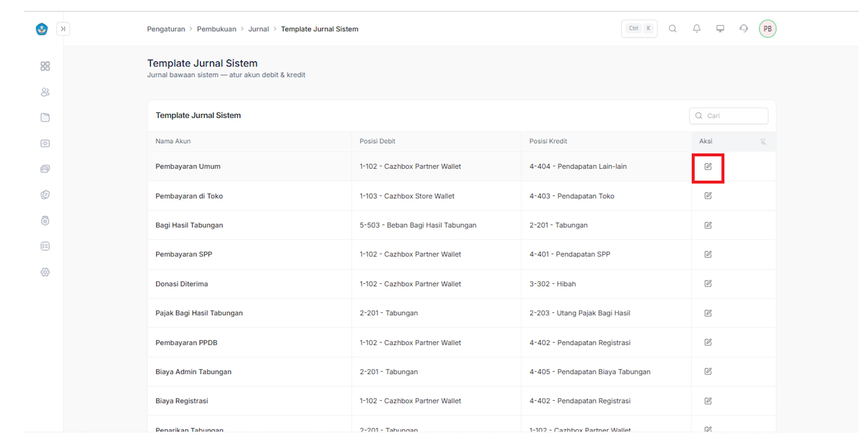The width and height of the screenshot is (868, 441).
Task: Edit the Pembayaran Umum row
Action: coord(708,167)
